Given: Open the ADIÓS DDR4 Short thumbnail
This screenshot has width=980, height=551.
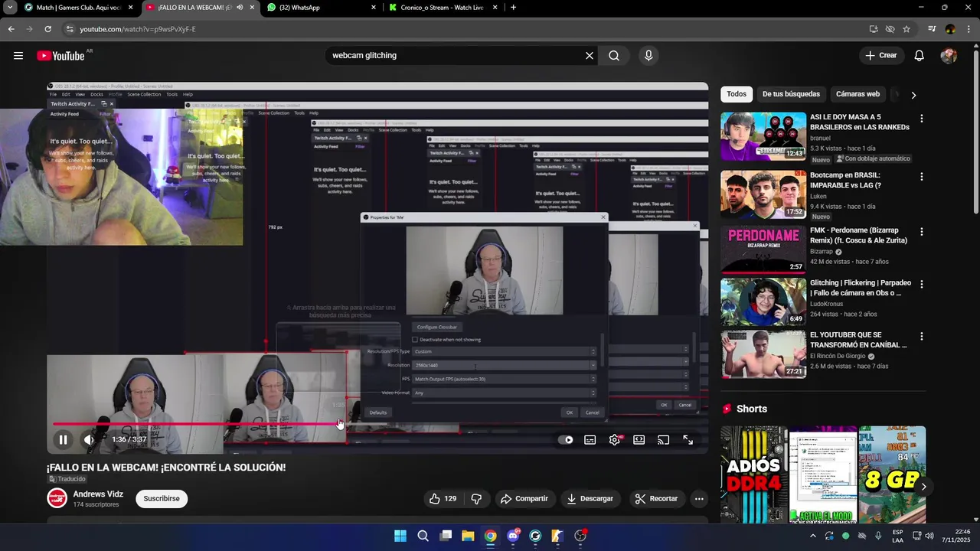Looking at the screenshot, I should [x=754, y=474].
